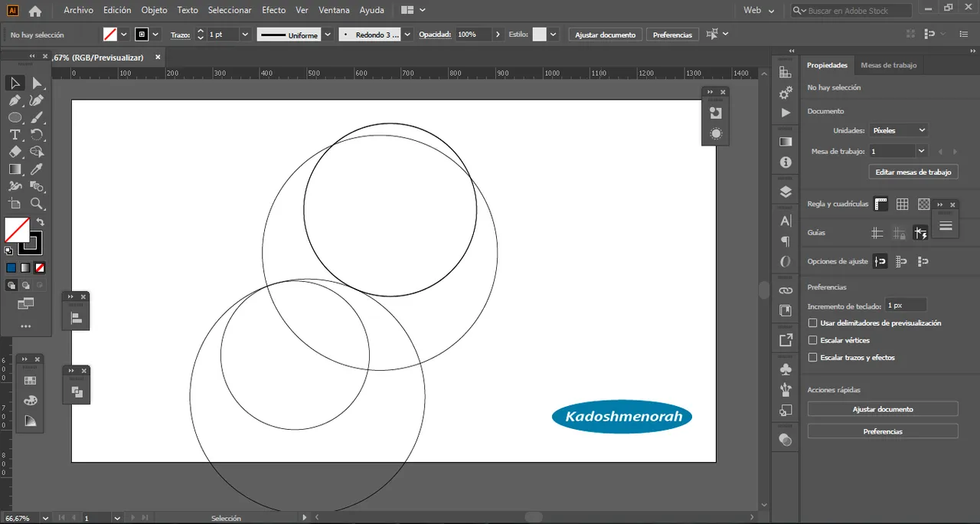980x524 pixels.
Task: Select the Eraser tool
Action: tap(15, 152)
